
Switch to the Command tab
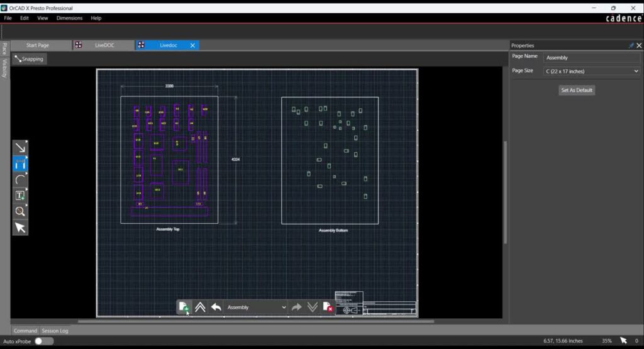click(x=25, y=331)
